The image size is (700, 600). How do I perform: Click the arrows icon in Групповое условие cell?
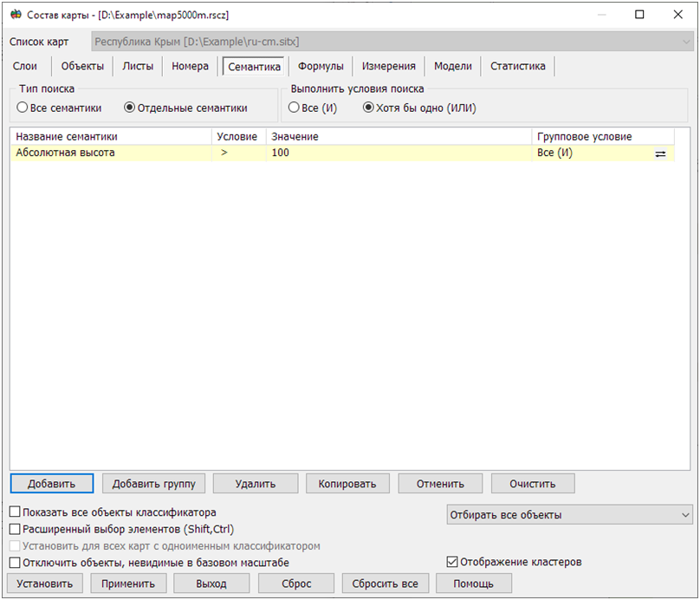660,152
